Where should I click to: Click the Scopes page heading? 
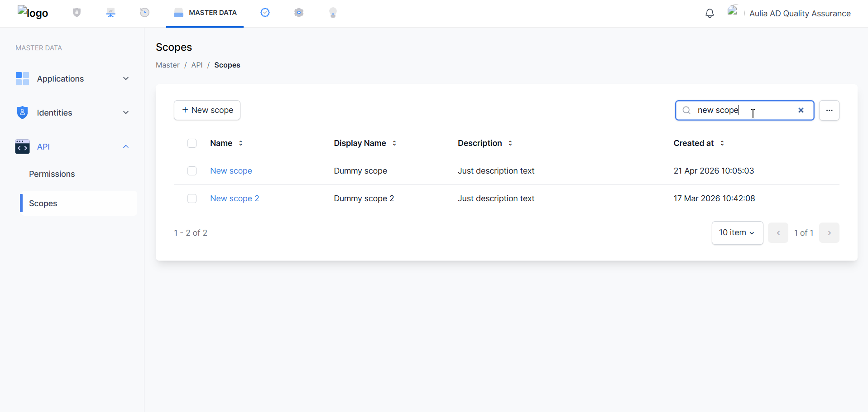[174, 47]
